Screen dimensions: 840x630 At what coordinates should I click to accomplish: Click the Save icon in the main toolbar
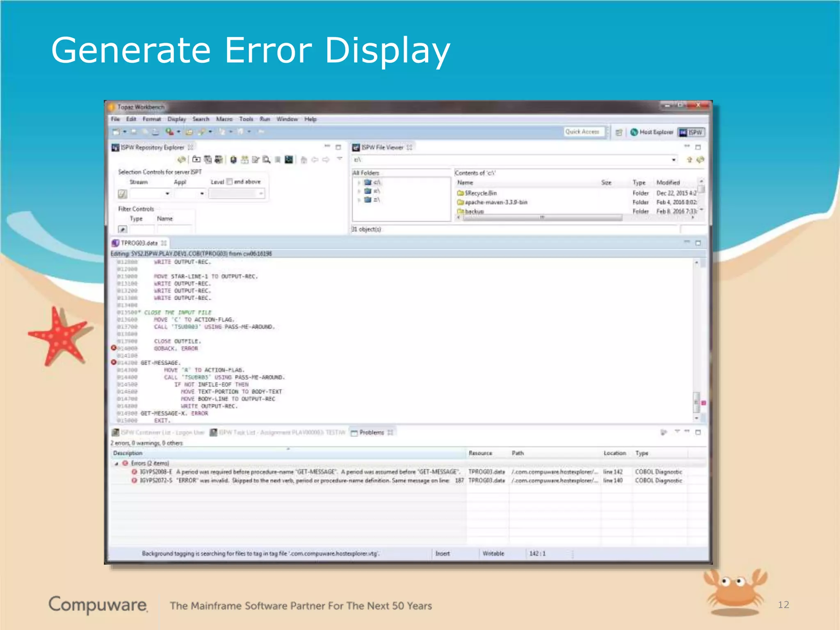(134, 132)
